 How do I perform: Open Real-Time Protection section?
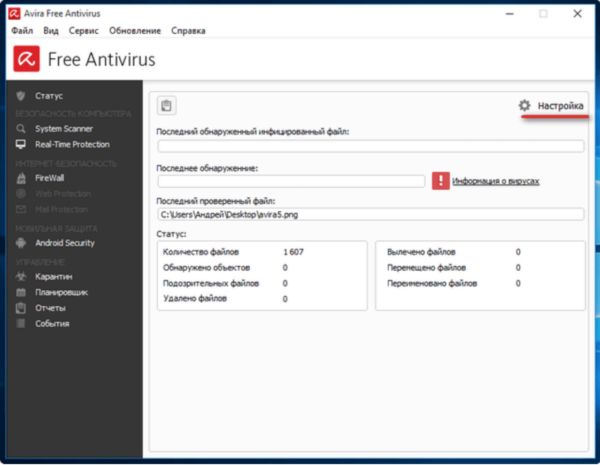[x=72, y=144]
